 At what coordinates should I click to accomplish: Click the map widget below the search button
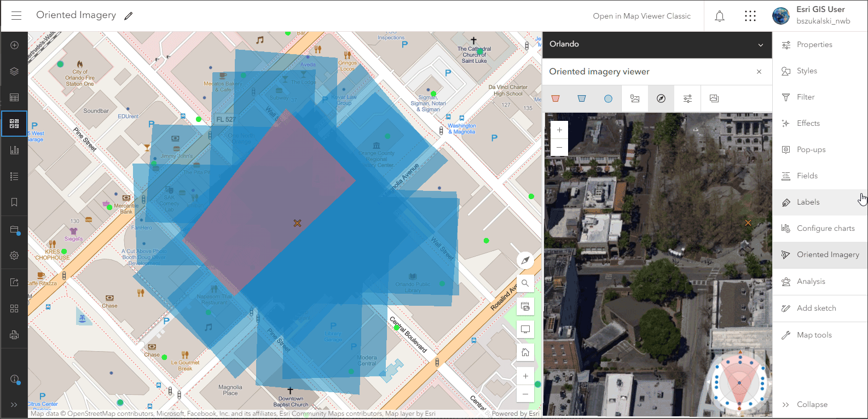coord(525,306)
